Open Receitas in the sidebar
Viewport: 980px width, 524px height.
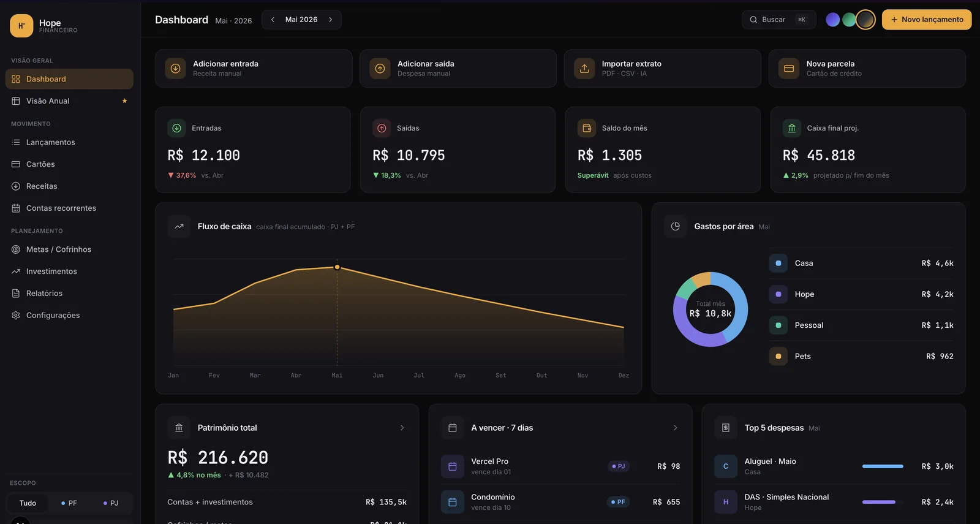click(69, 186)
